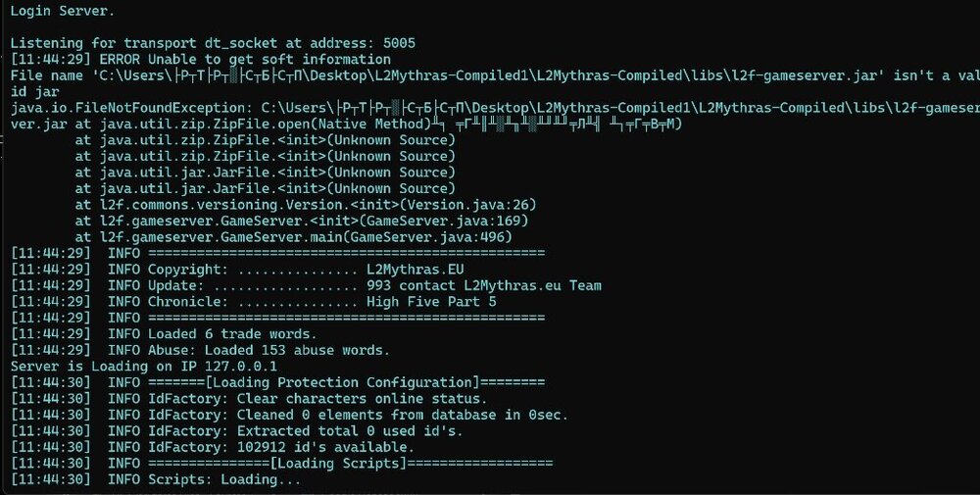Click the 'Login Server.' text line

(61, 10)
